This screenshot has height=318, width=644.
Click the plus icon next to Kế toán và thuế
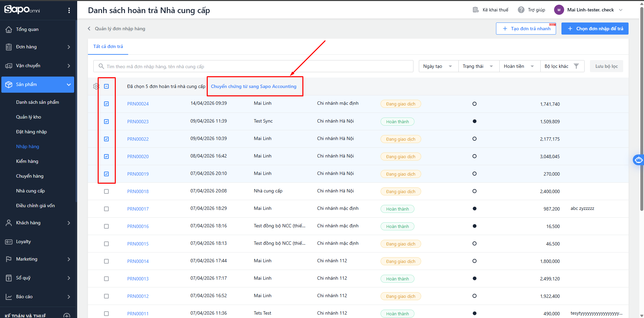tap(67, 316)
